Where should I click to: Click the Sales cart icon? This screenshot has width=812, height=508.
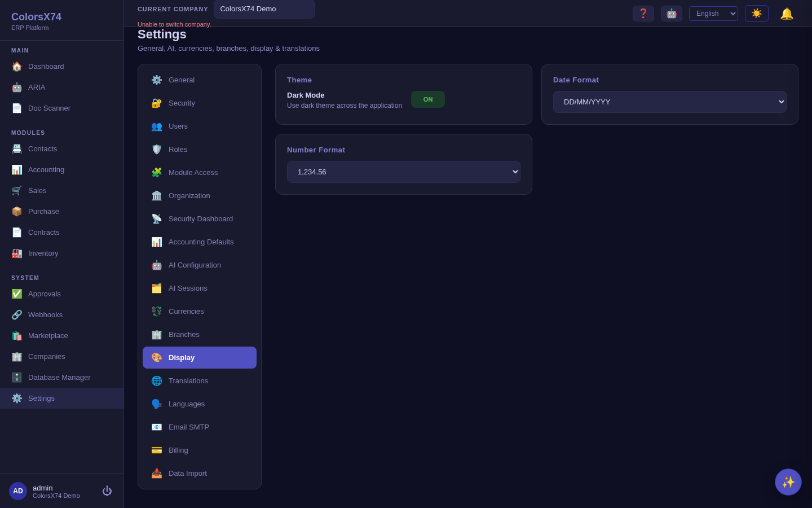click(x=17, y=191)
